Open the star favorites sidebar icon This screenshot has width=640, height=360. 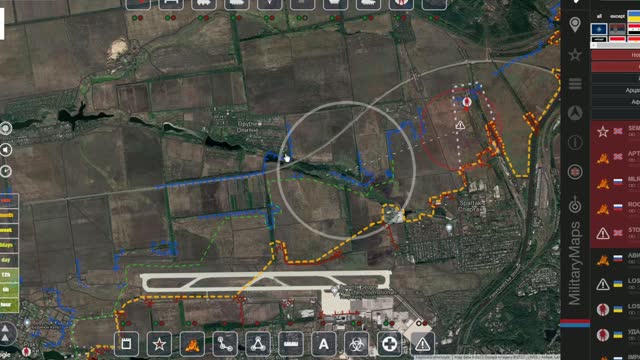575,54
